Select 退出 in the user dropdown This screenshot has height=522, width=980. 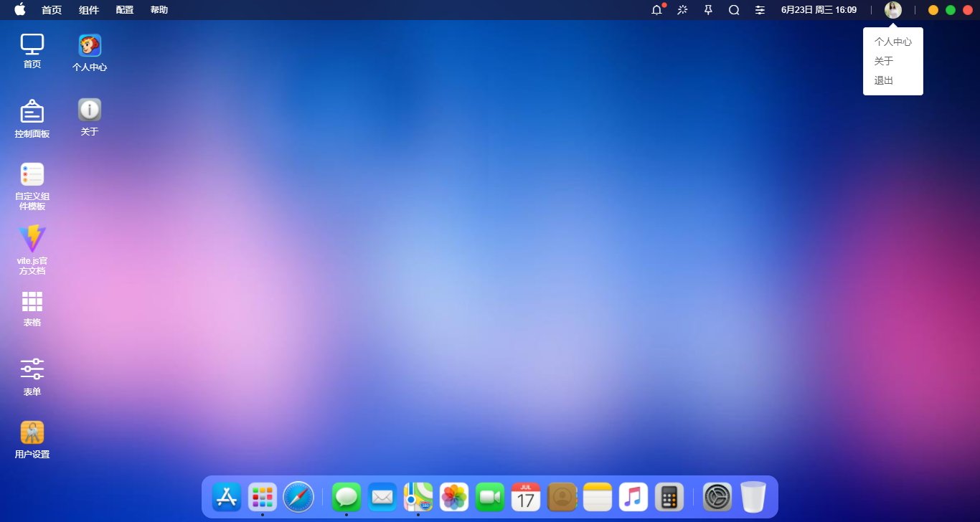[x=883, y=80]
